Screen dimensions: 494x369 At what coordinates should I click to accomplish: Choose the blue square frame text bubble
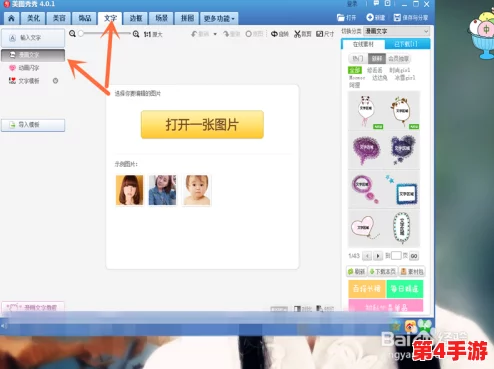[402, 189]
